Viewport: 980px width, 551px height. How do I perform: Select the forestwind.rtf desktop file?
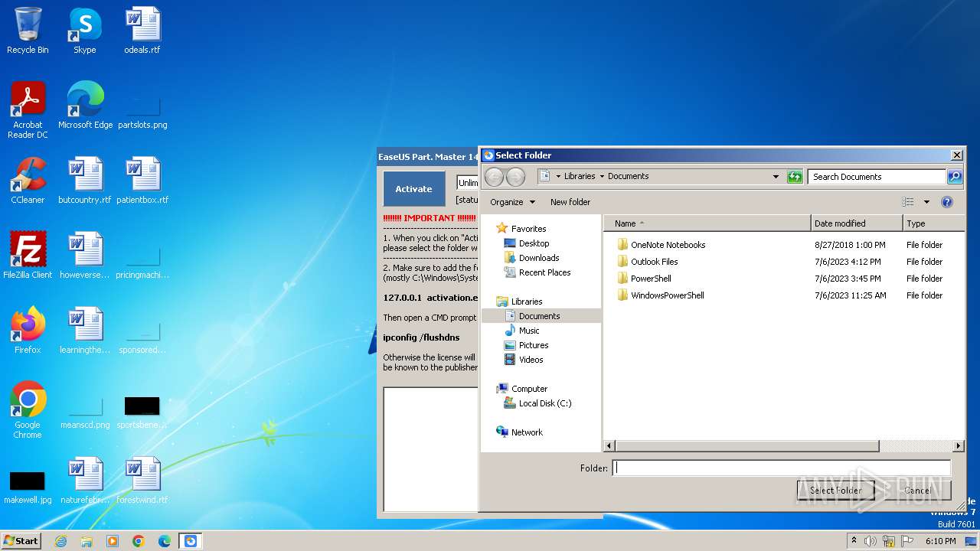pyautogui.click(x=142, y=481)
